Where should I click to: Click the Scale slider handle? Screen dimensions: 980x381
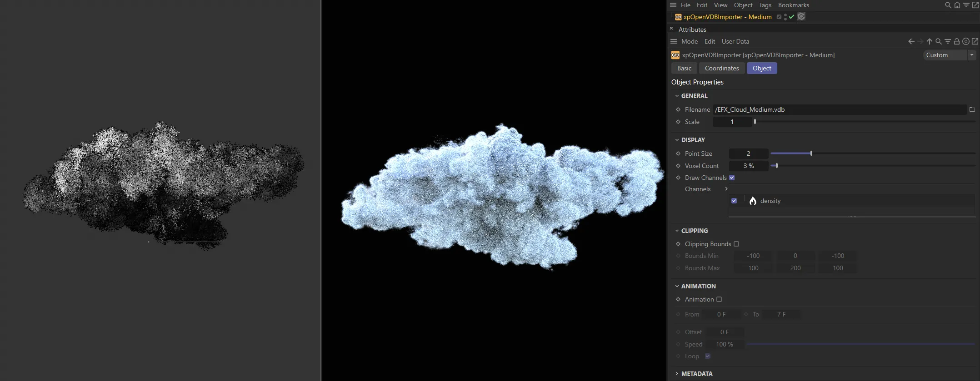[755, 122]
